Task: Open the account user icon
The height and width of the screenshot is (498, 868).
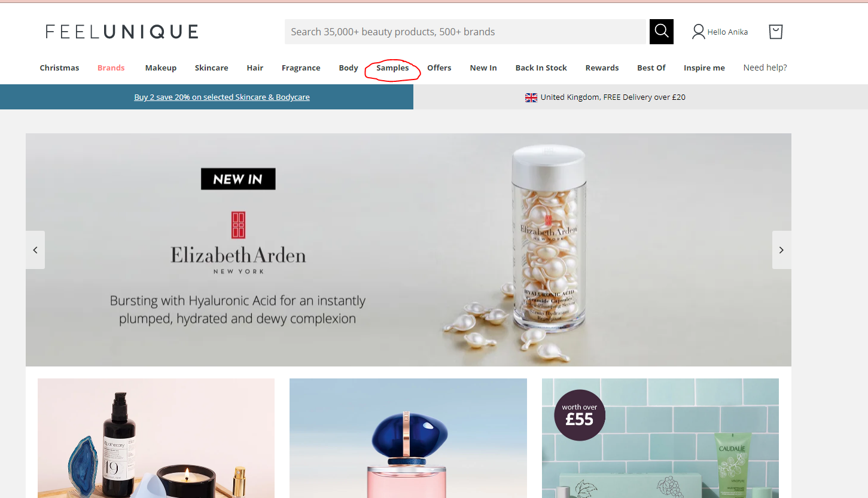Action: coord(698,32)
